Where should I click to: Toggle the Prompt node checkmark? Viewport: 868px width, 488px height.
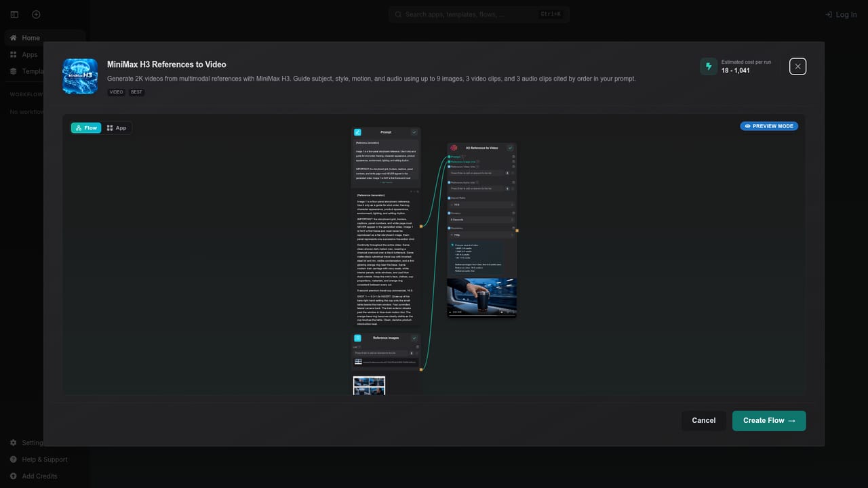(x=414, y=132)
